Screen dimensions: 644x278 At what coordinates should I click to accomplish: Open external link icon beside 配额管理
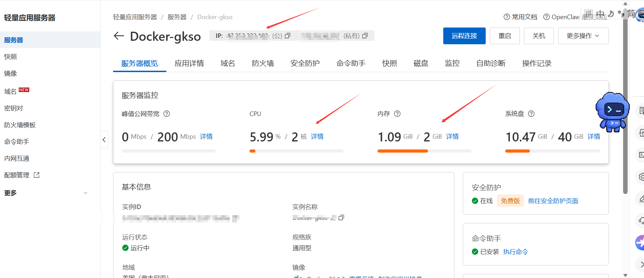click(x=37, y=175)
